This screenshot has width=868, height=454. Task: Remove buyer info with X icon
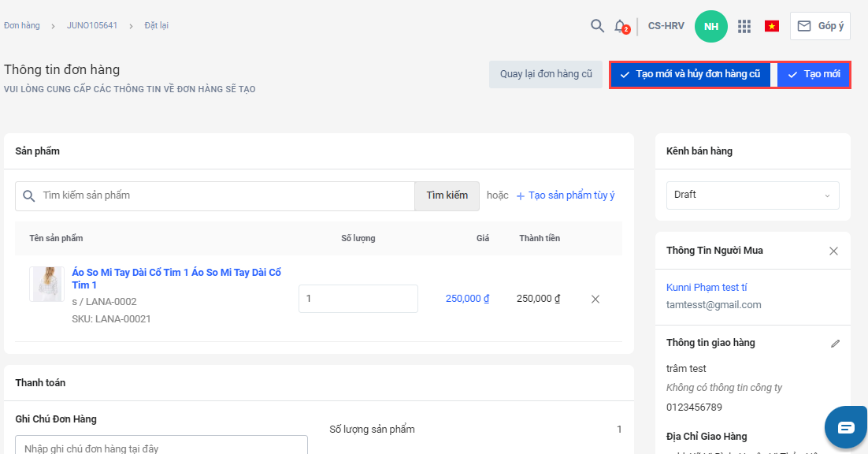[833, 251]
